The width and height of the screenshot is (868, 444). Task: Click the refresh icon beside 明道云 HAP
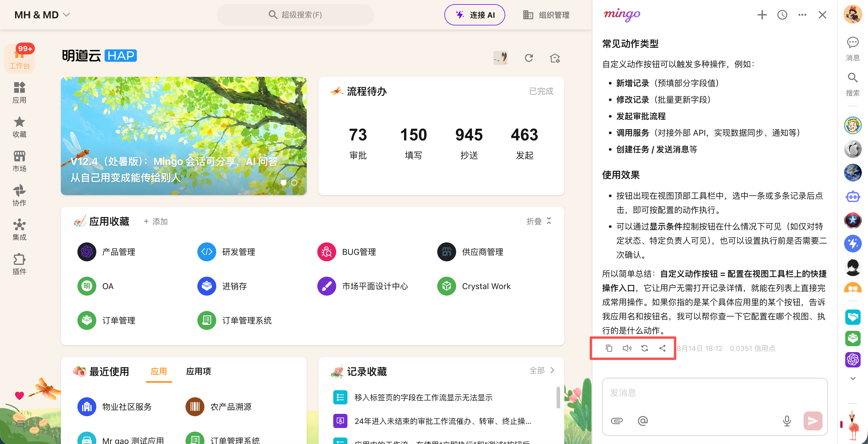pyautogui.click(x=529, y=58)
